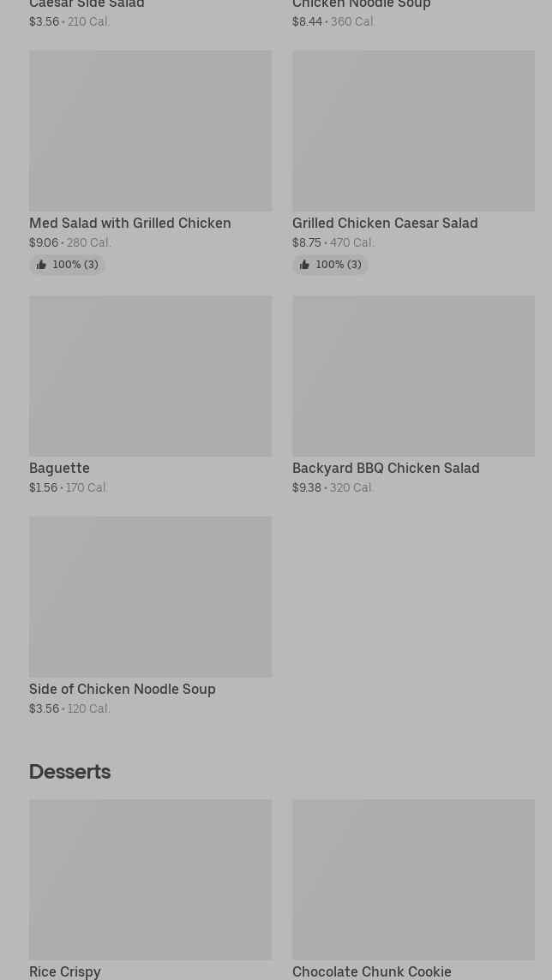Click the Desserts section heading
Image resolution: width=552 pixels, height=980 pixels.
click(69, 772)
